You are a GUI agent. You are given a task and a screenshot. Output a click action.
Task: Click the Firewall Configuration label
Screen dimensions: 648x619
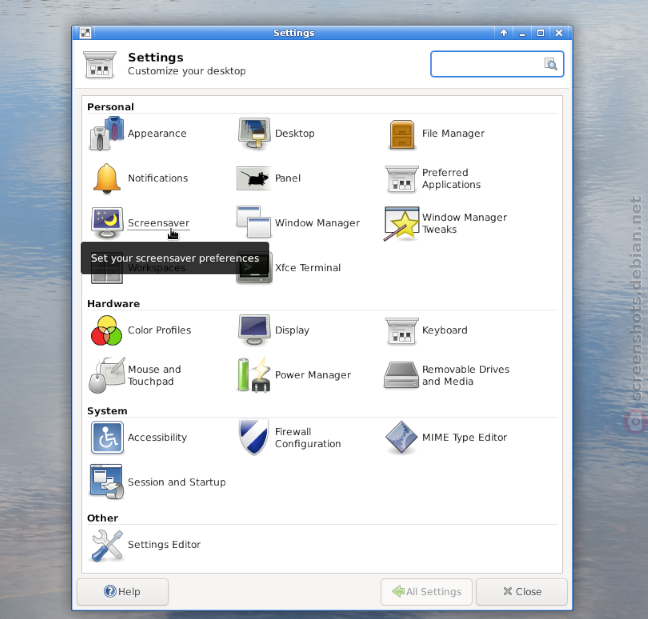(x=308, y=438)
